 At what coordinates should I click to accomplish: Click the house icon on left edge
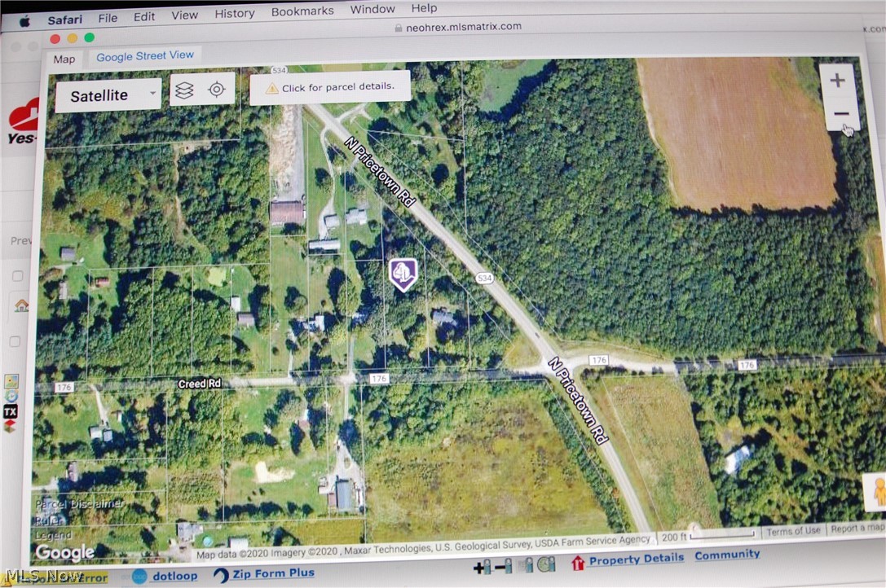[21, 305]
